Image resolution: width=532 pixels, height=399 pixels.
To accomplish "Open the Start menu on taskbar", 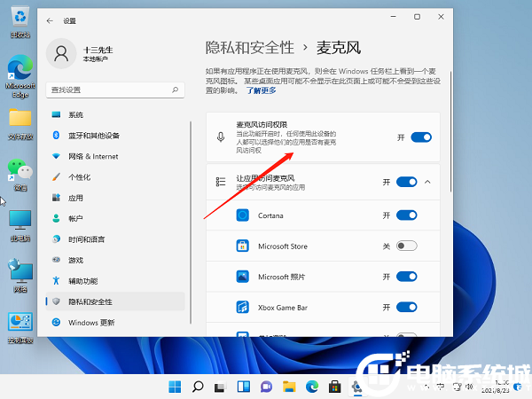I will pyautogui.click(x=176, y=387).
